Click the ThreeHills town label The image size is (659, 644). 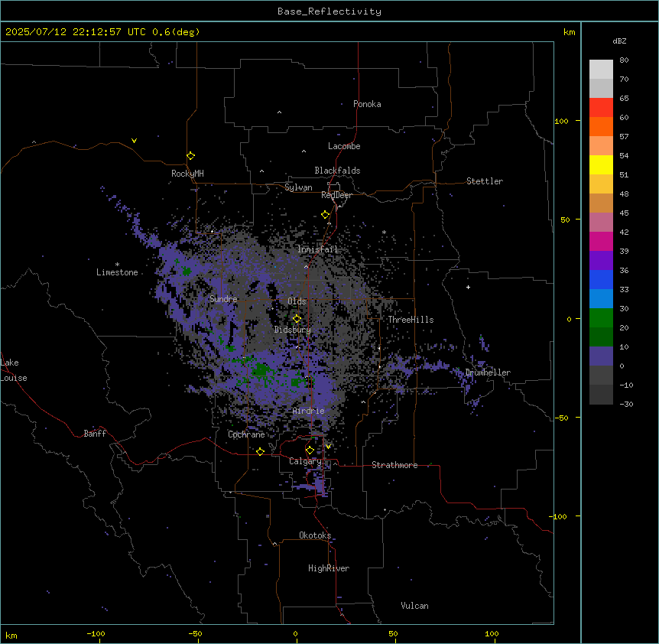(411, 320)
